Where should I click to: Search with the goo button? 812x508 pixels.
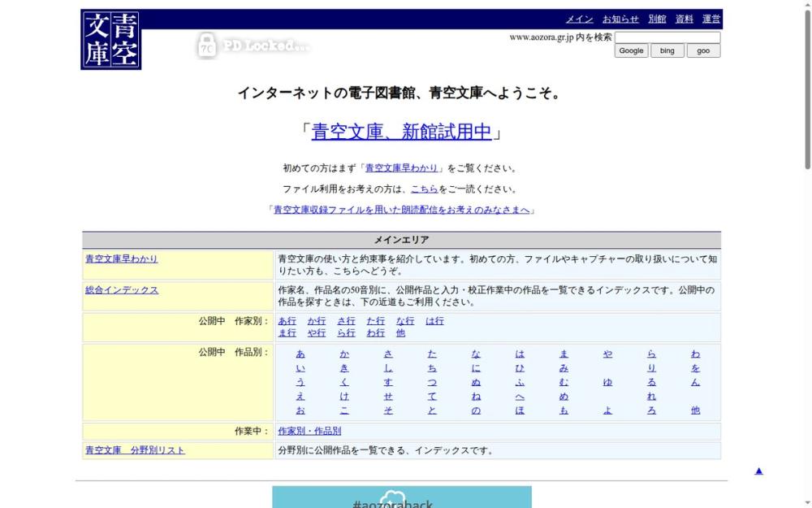pos(703,50)
